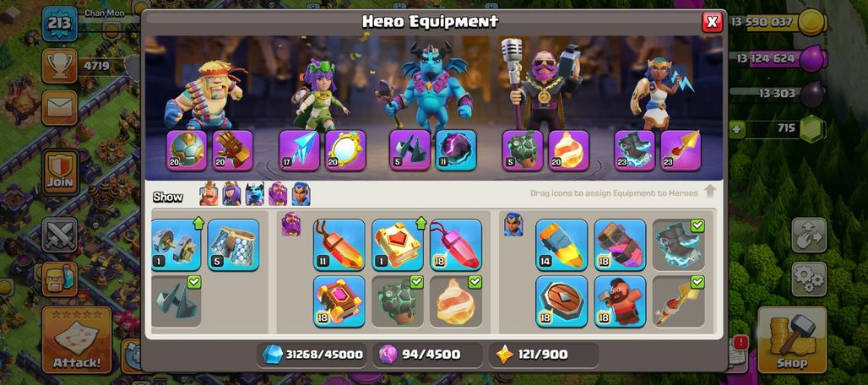Select the level 14 rocket spear equipment

click(561, 245)
